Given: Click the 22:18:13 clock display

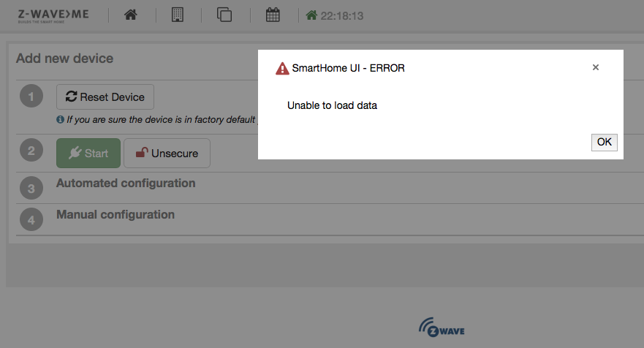Looking at the screenshot, I should (x=343, y=15).
